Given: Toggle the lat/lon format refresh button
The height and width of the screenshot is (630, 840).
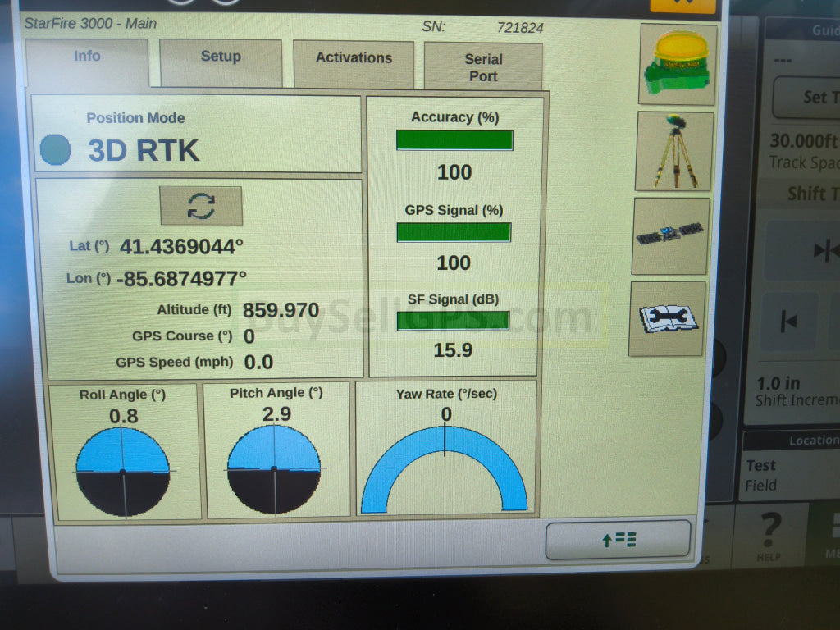Looking at the screenshot, I should [x=201, y=206].
